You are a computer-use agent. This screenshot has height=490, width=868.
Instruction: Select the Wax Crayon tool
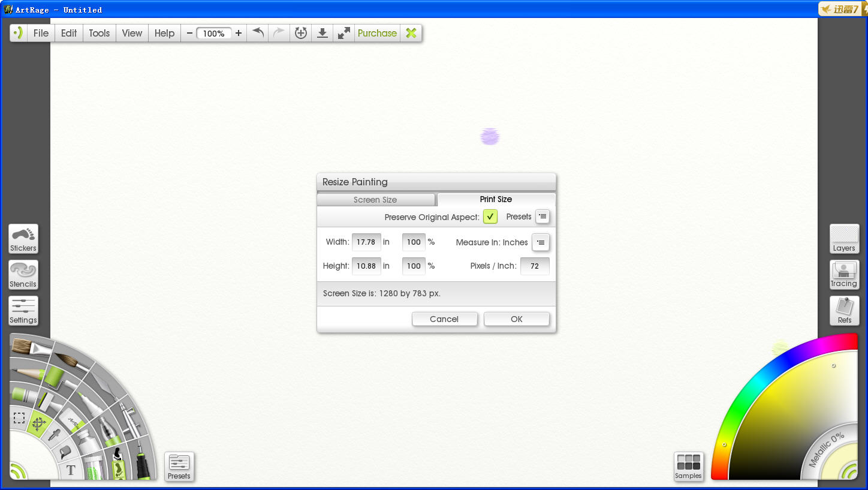(x=24, y=395)
